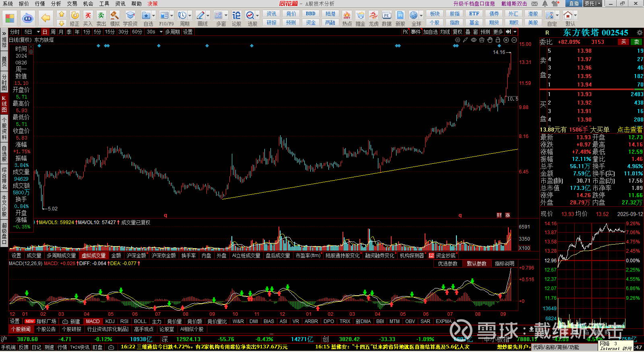Expand the sidebar double chevron
Screen dimensions: 644x352
click(4, 33)
